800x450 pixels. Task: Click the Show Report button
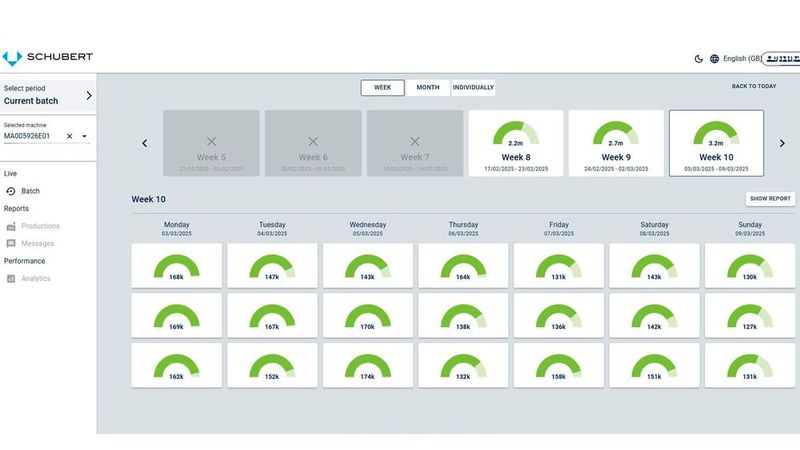[x=770, y=199]
